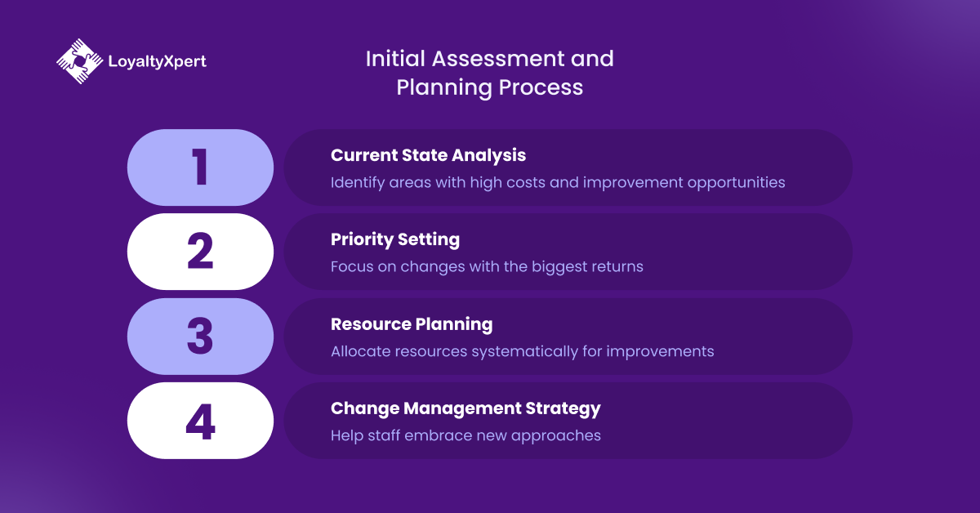Click the 'Help staff embrace new approaches' text
Image resolution: width=980 pixels, height=513 pixels.
(x=465, y=435)
